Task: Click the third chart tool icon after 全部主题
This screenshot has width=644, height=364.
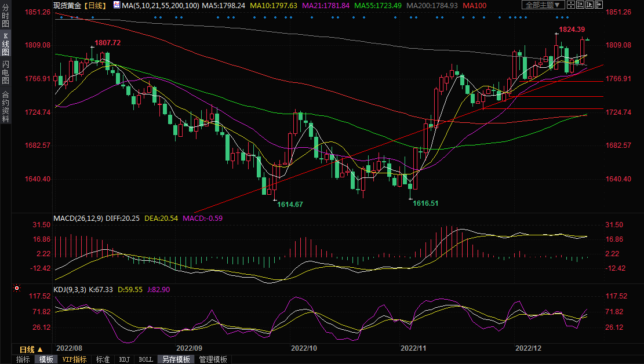Action: tap(590, 5)
